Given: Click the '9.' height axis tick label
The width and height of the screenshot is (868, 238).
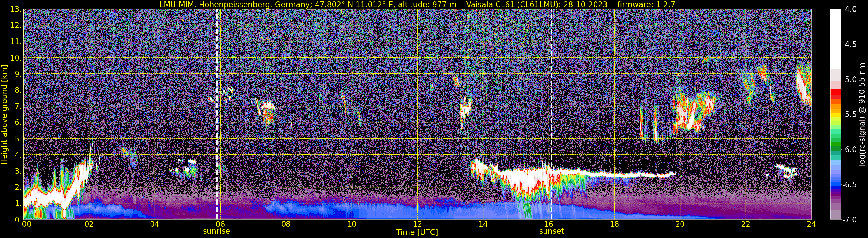Looking at the screenshot, I should [18, 74].
